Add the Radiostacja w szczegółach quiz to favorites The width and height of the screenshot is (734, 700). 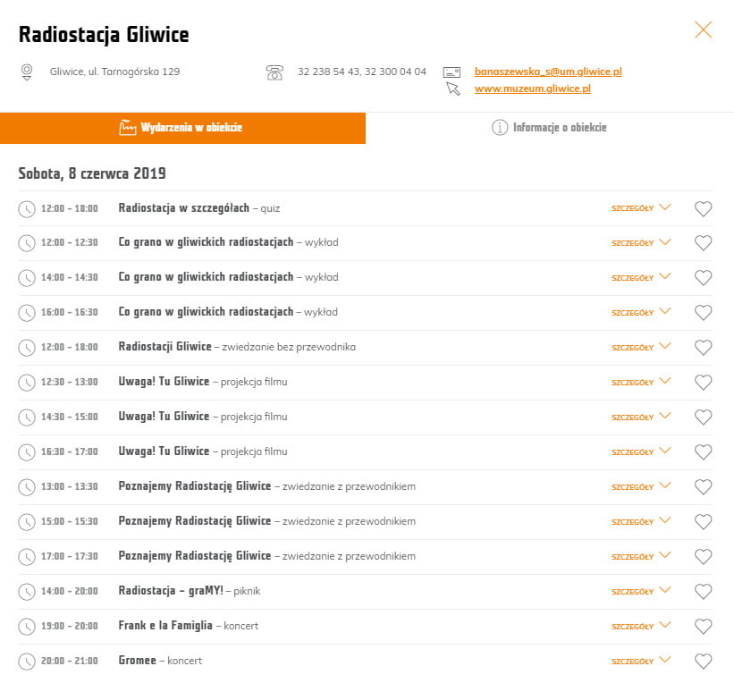704,208
